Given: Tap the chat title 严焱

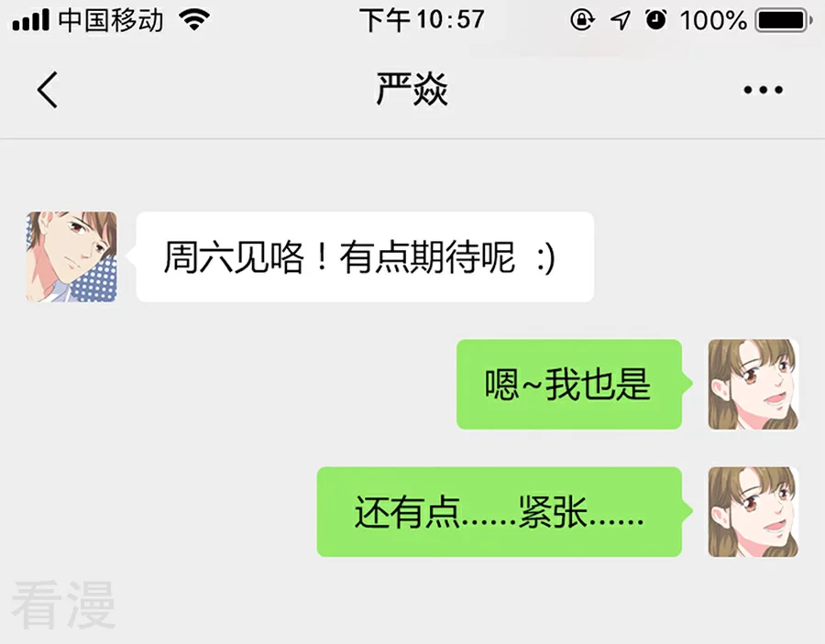Looking at the screenshot, I should [x=412, y=89].
